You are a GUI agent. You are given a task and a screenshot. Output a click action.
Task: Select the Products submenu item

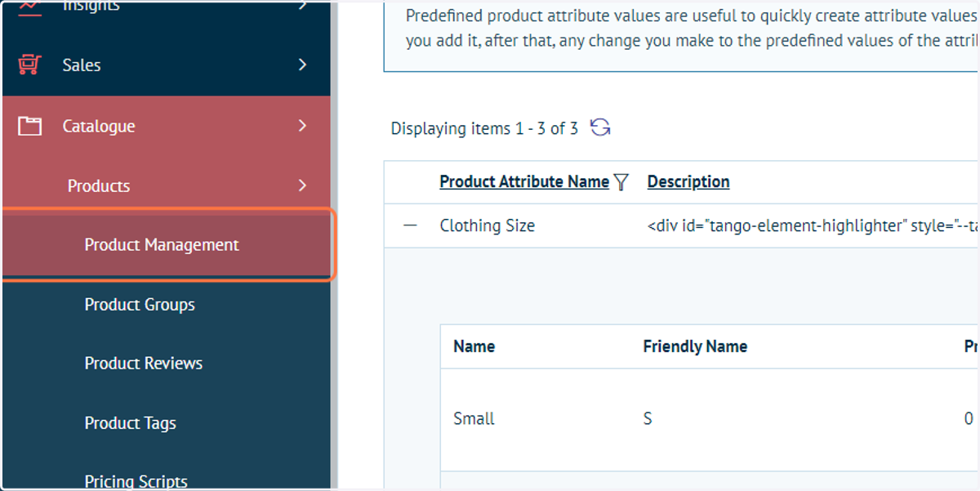(99, 186)
